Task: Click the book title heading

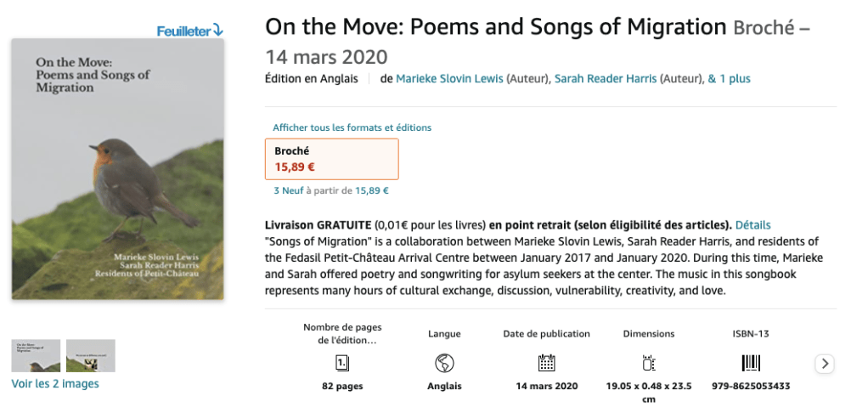Action: [495, 26]
